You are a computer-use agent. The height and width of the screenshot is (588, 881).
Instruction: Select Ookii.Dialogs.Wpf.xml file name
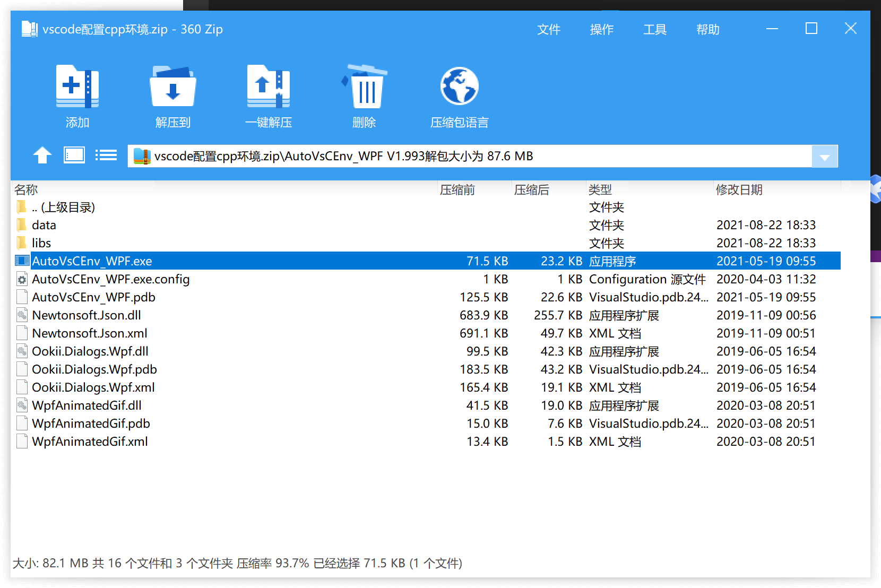93,387
